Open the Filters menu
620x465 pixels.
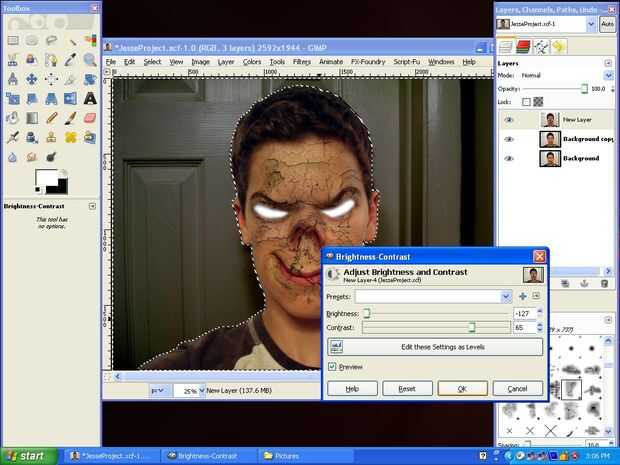coord(302,62)
